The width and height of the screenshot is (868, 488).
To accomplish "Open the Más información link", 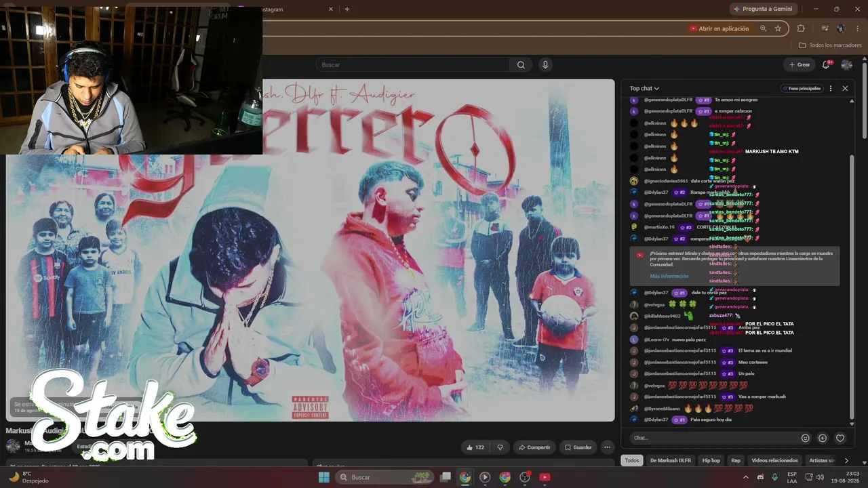I will click(x=669, y=277).
